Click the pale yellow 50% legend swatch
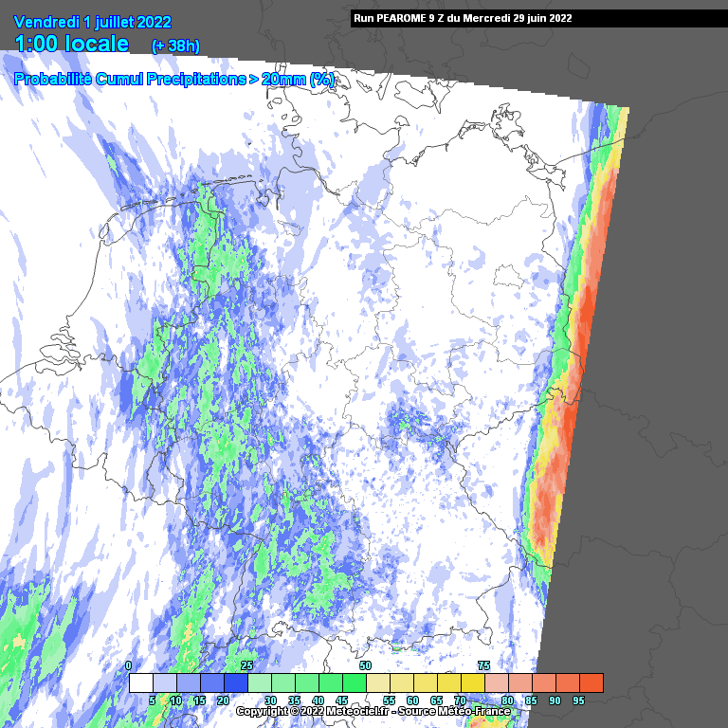 pyautogui.click(x=377, y=682)
